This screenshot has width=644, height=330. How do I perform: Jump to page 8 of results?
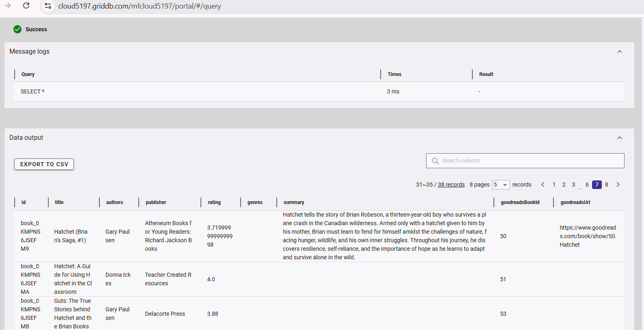pos(607,185)
